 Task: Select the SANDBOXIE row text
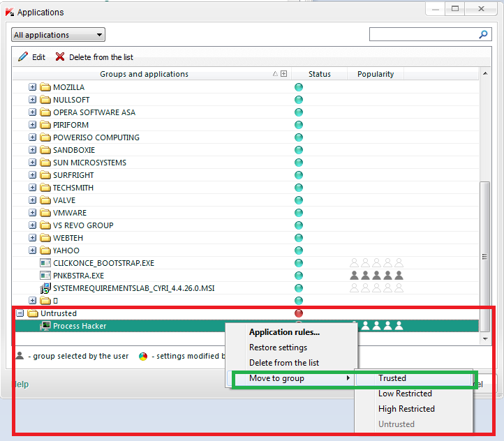pyautogui.click(x=74, y=150)
